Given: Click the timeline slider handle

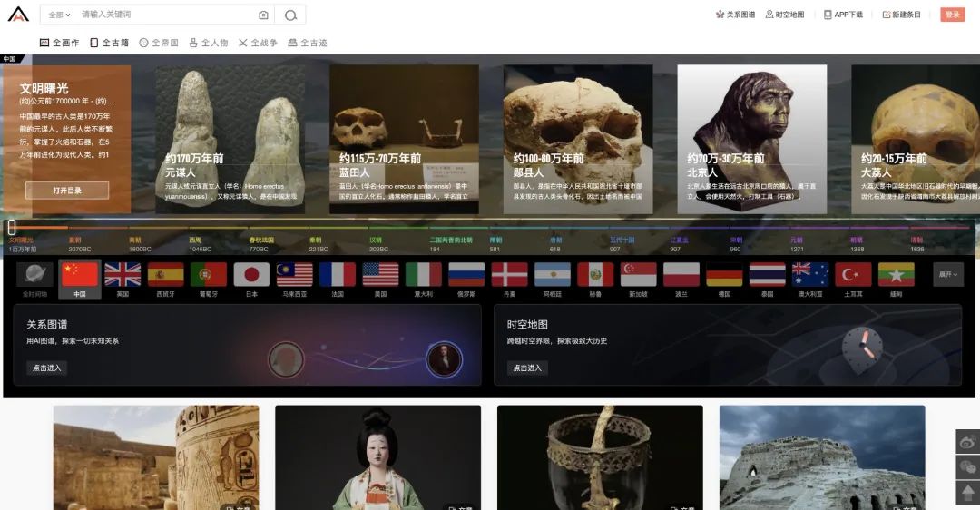Looking at the screenshot, I should (12, 227).
